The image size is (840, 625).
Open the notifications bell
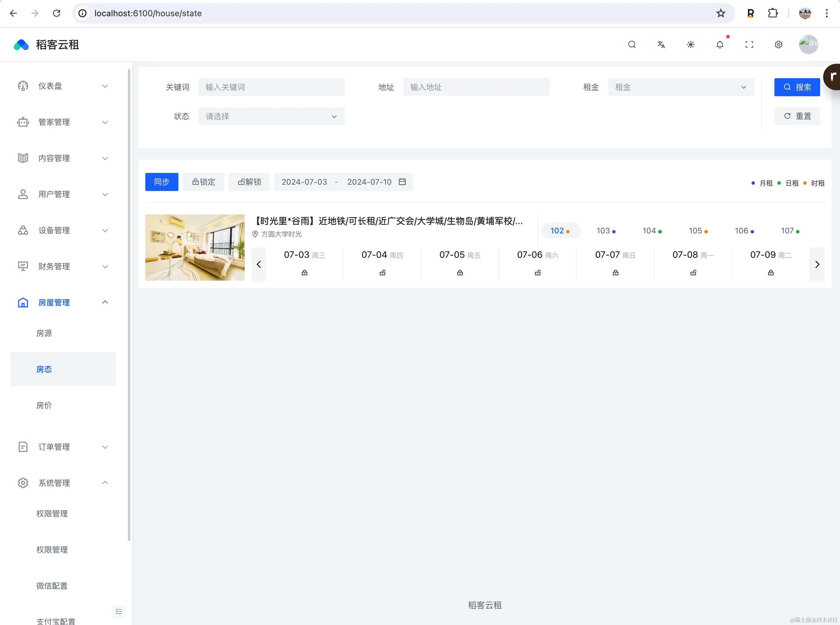coord(720,44)
